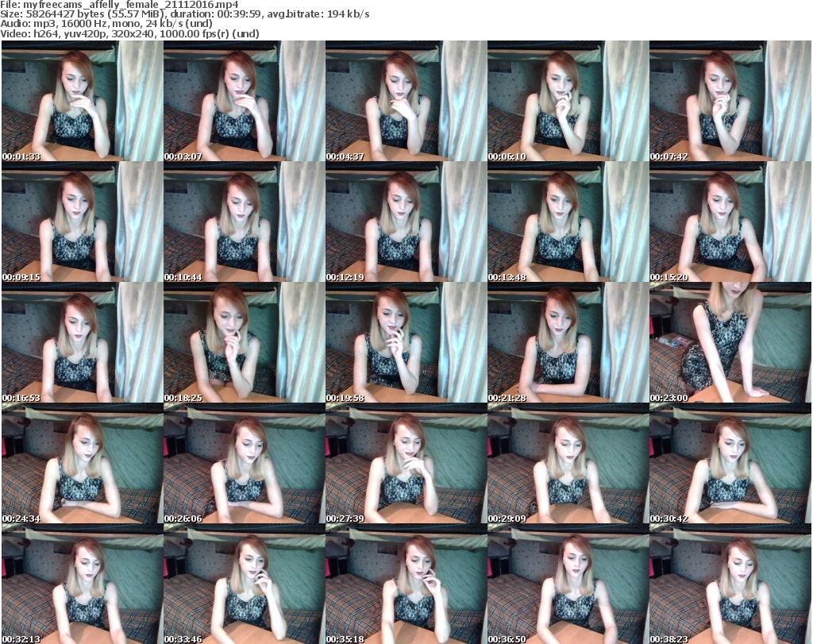The width and height of the screenshot is (813, 644).
Task: Open the frame at timestamp 00:12:19
Action: coord(406,222)
